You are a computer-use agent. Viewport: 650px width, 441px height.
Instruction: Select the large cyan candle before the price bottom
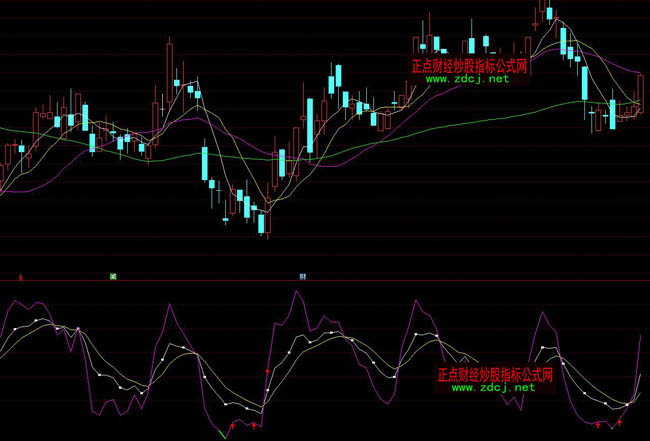click(x=205, y=163)
